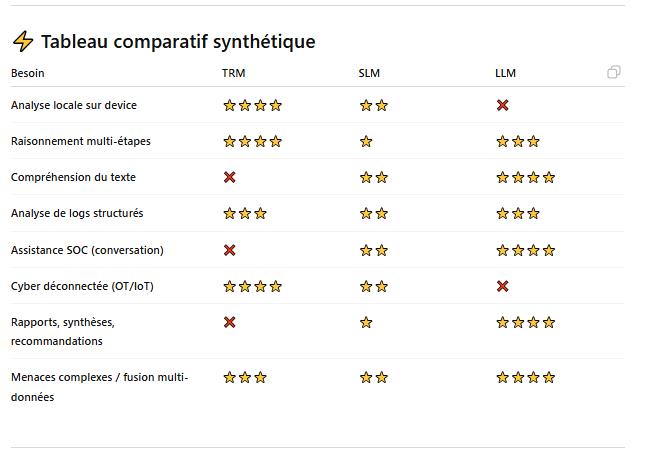Click the Analyse locale sur device row label
Screen dimensions: 653x461
click(74, 105)
